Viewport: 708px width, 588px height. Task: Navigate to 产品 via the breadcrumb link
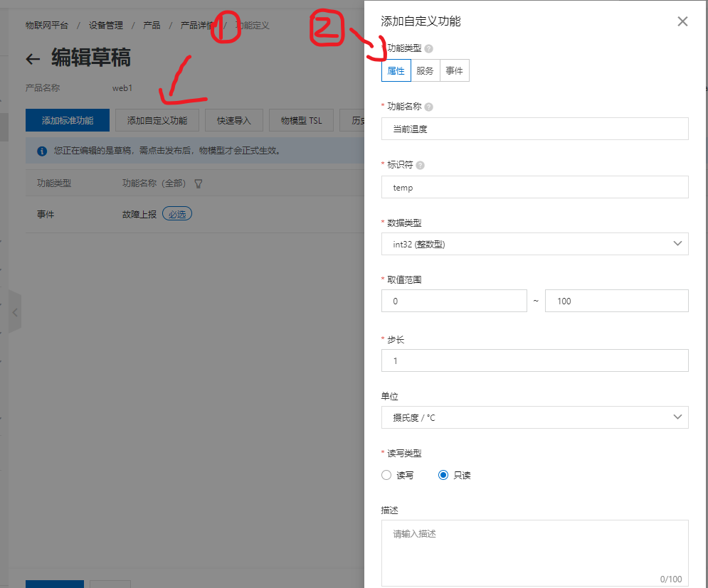[x=151, y=24]
